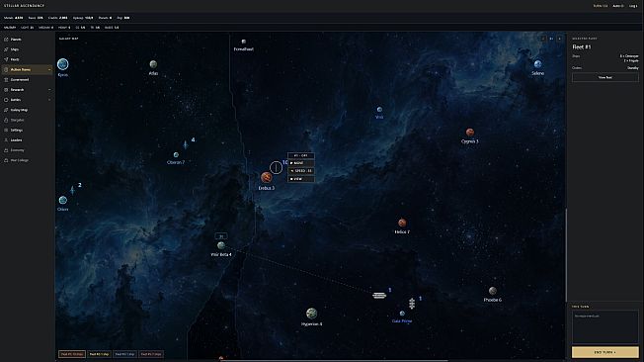Click SPEED option in fleet popup
Image resolution: width=644 pixels, height=362 pixels.
pyautogui.click(x=301, y=171)
